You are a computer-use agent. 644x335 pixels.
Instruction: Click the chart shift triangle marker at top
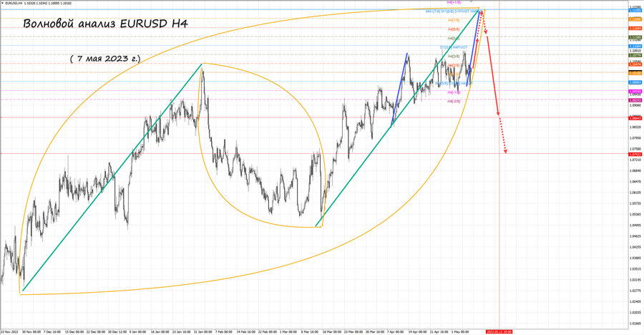(x=471, y=1)
